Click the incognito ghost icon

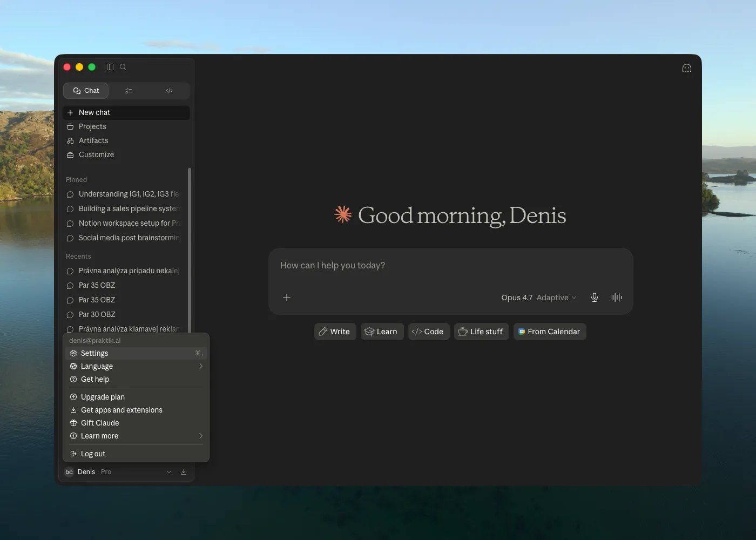(x=687, y=68)
